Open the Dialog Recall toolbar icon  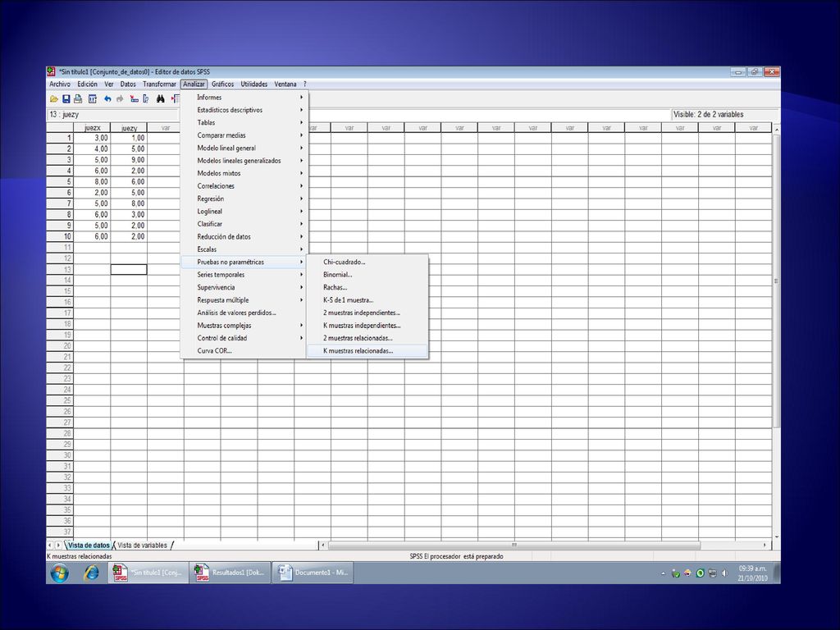pyautogui.click(x=93, y=99)
